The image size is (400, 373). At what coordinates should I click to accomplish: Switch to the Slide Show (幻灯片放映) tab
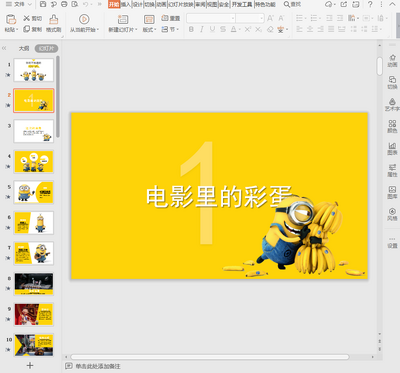coord(181,4)
